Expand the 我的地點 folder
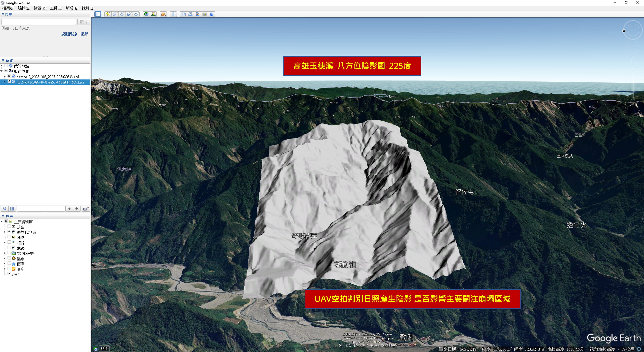644x352 pixels. 2,66
